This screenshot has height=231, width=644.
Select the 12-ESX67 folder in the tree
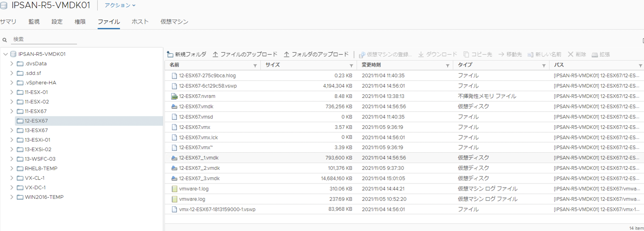[x=89, y=121]
